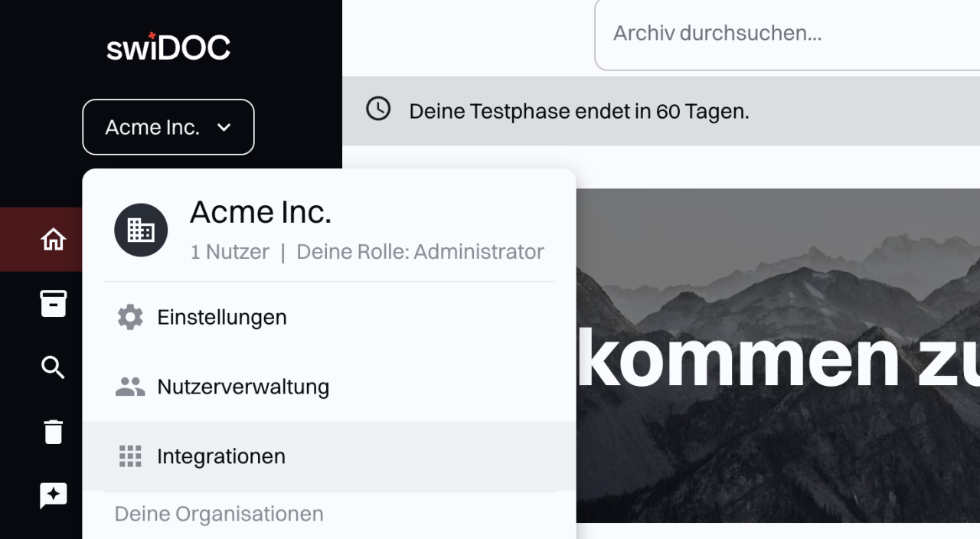Click the gear icon beside Einstellungen
The image size is (980, 539).
(130, 317)
